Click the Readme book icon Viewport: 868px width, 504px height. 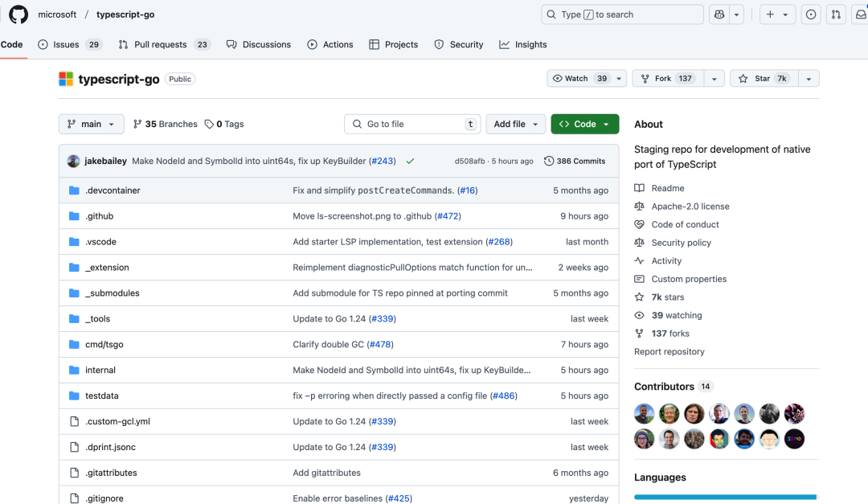(x=640, y=188)
